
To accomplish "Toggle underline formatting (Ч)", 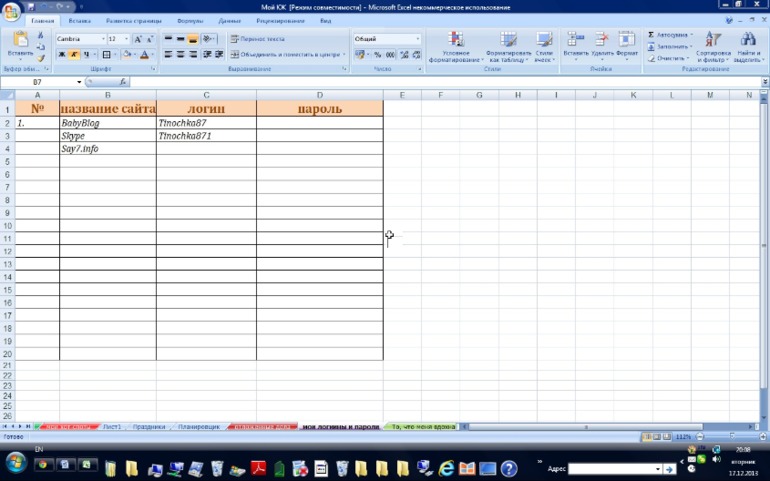I will [86, 55].
